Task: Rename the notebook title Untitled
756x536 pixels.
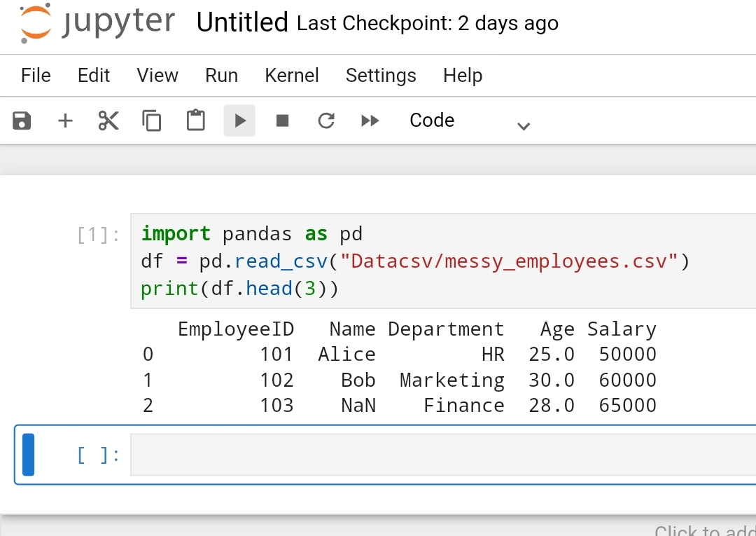Action: [x=242, y=22]
